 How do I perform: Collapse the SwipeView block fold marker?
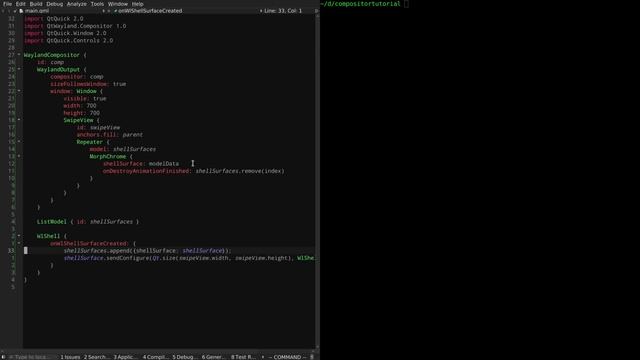pos(19,120)
